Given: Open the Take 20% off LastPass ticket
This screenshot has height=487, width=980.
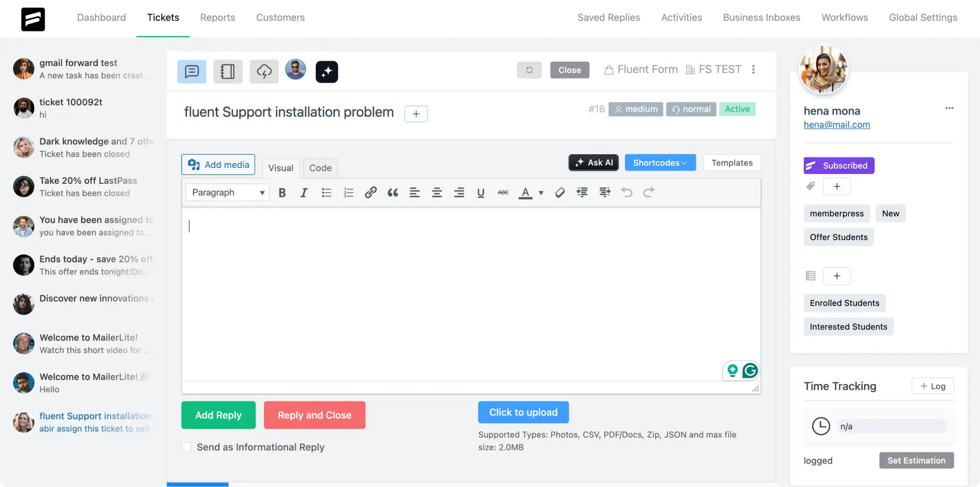Looking at the screenshot, I should pos(83,187).
